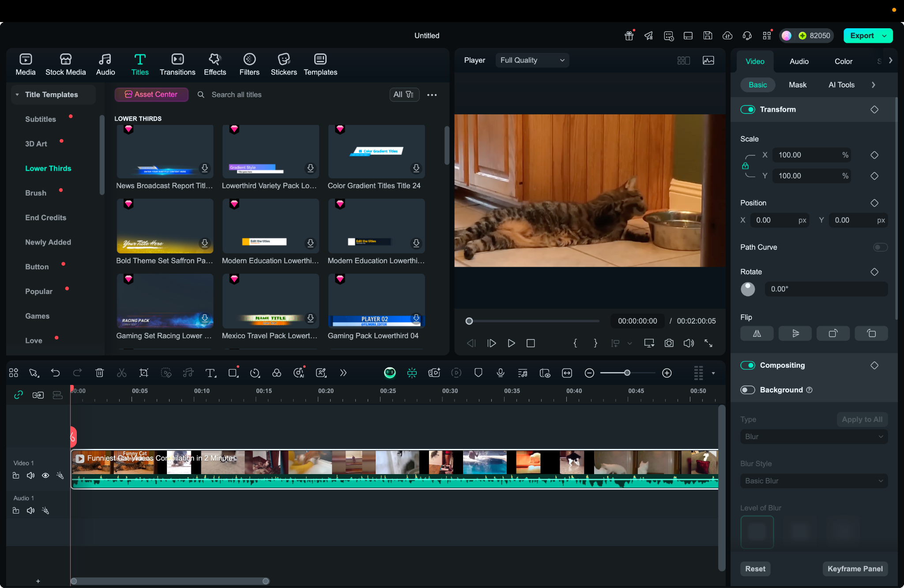This screenshot has width=904, height=588.
Task: Click the timeline layout grid icon
Action: 14,373
